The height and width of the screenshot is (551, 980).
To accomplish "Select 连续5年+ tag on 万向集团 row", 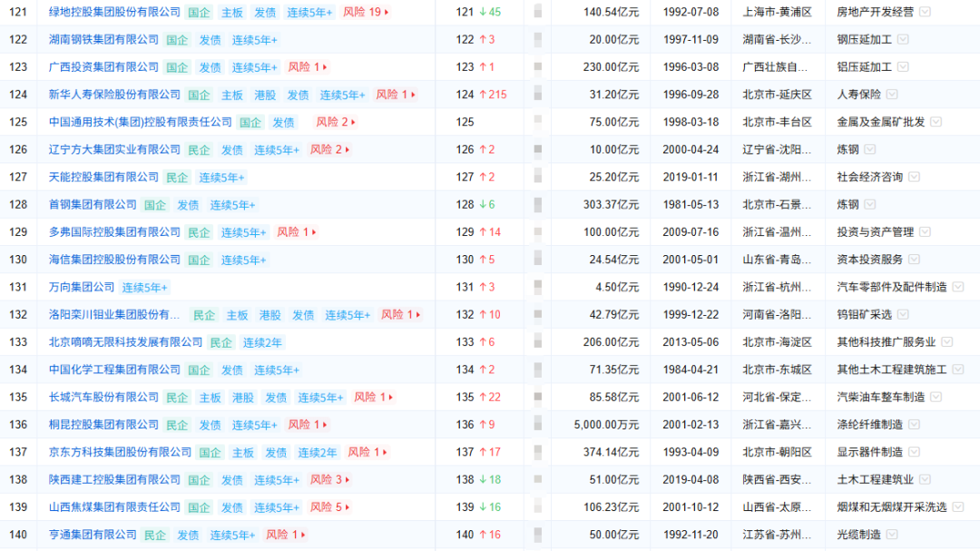I will [144, 288].
